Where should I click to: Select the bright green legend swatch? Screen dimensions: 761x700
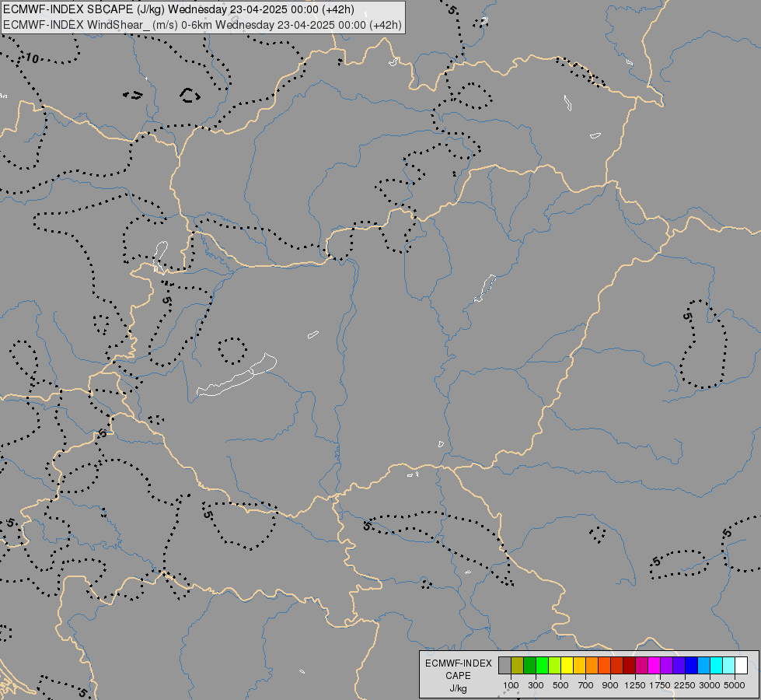coord(542,665)
